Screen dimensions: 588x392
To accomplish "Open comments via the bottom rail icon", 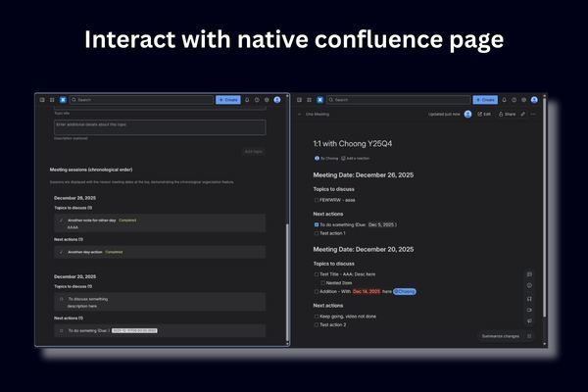I will (x=529, y=321).
